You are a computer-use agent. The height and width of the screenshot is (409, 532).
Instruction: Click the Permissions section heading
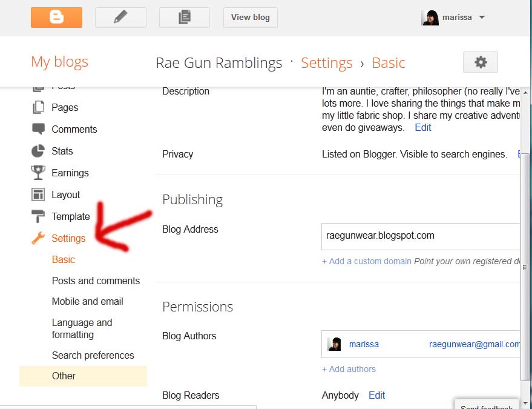[x=197, y=307]
